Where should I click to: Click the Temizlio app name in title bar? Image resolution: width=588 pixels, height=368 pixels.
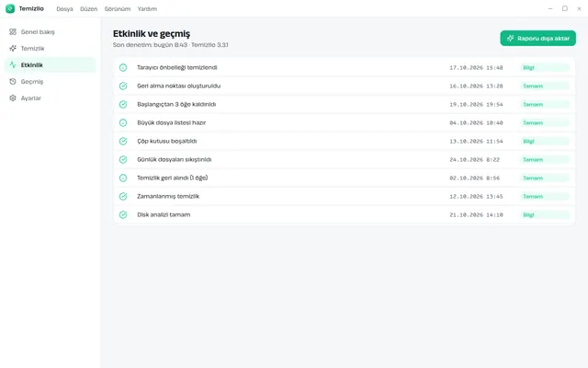point(31,8)
